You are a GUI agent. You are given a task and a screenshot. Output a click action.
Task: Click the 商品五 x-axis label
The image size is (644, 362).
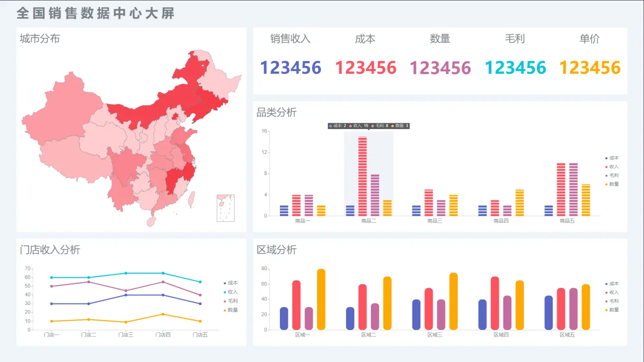567,221
